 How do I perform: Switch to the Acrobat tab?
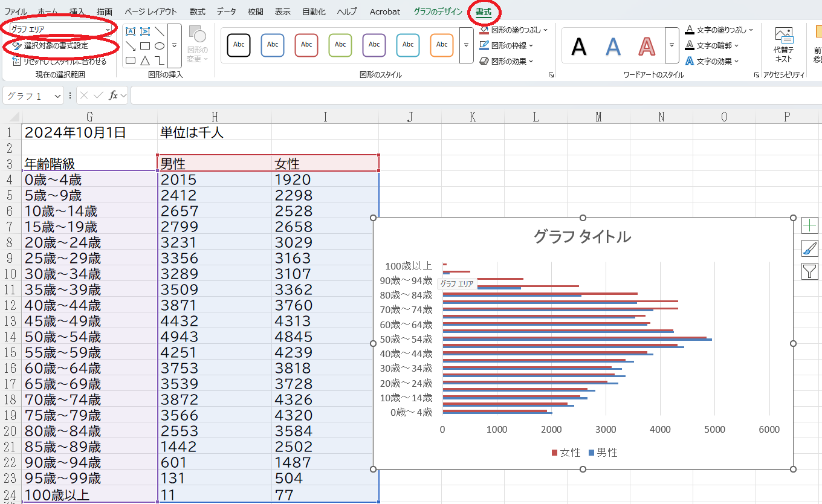click(385, 11)
